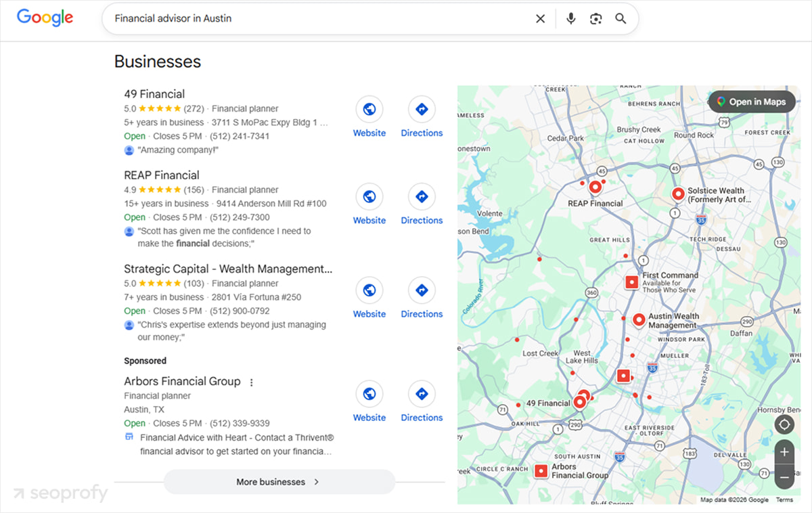Screen dimensions: 812x513
Task: Clear the search query with X
Action: (x=540, y=19)
